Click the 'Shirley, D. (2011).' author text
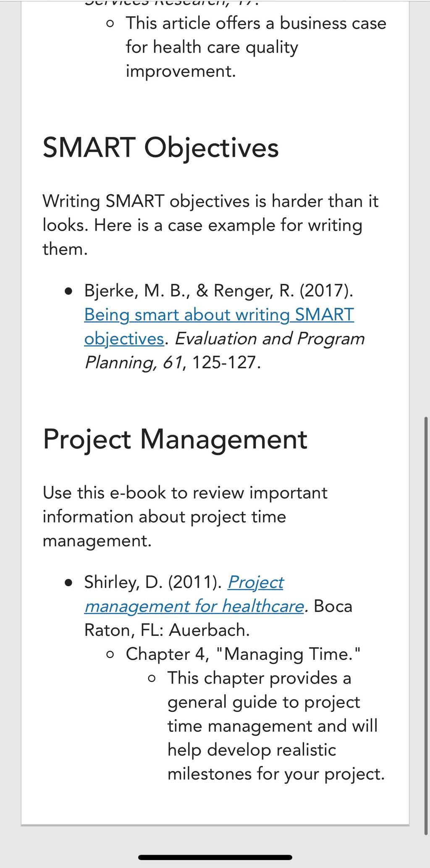The image size is (430, 868). tap(153, 582)
